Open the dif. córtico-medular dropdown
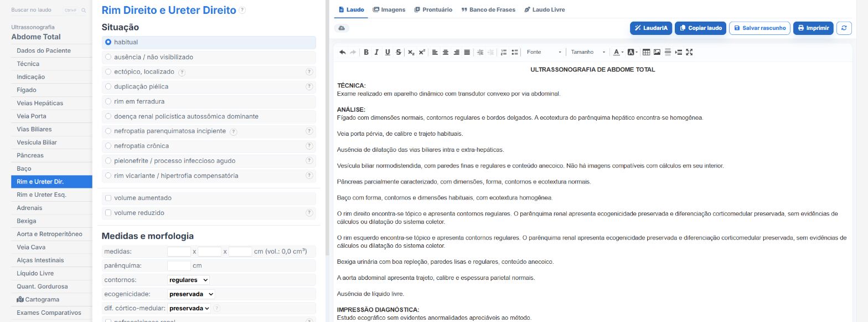 [189, 308]
